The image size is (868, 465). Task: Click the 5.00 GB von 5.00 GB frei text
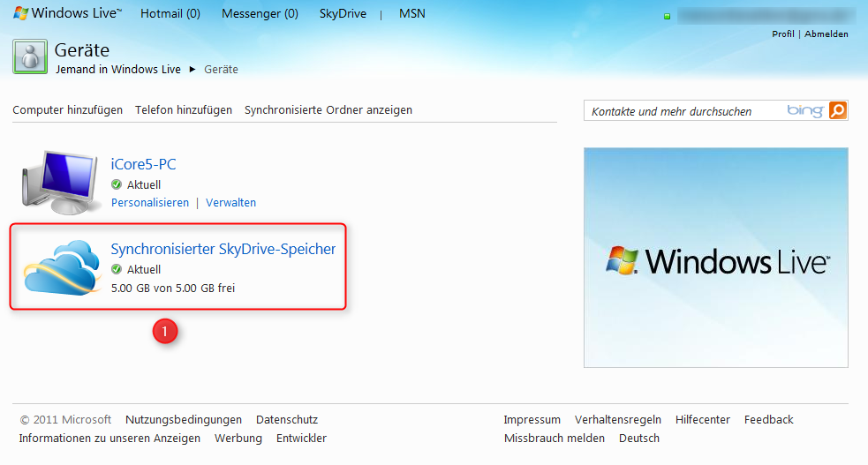point(173,288)
